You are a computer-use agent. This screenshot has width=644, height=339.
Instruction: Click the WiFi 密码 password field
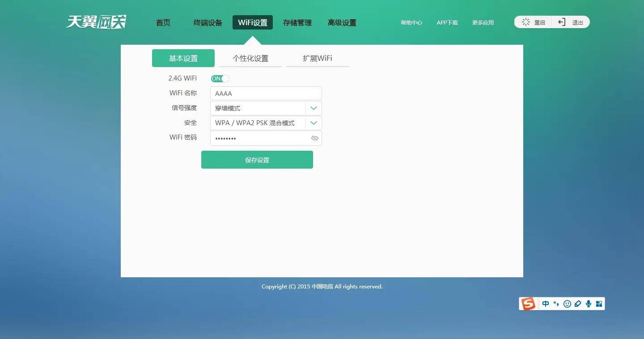pyautogui.click(x=266, y=138)
